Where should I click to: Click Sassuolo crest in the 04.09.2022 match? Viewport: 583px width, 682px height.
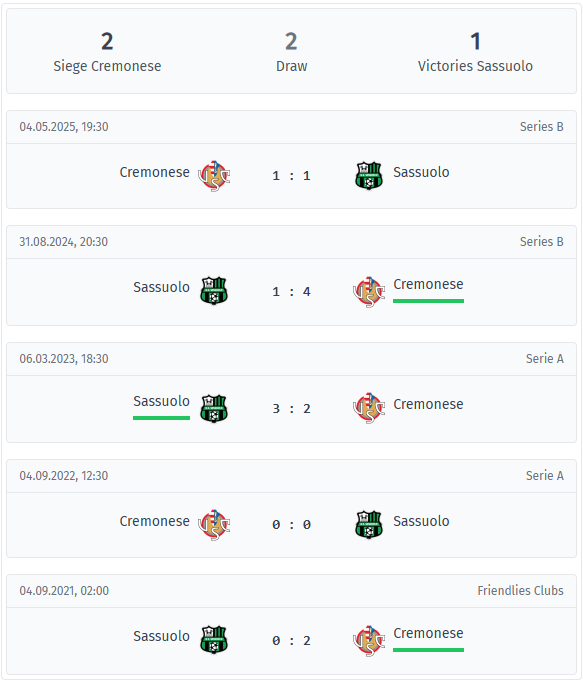click(x=369, y=525)
